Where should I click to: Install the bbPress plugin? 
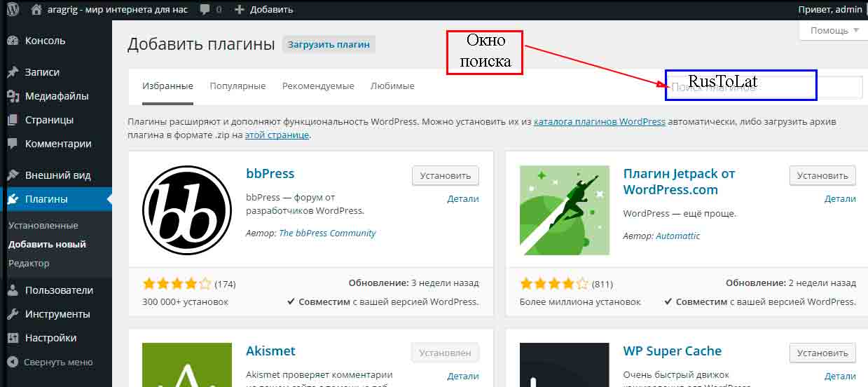[x=446, y=176]
